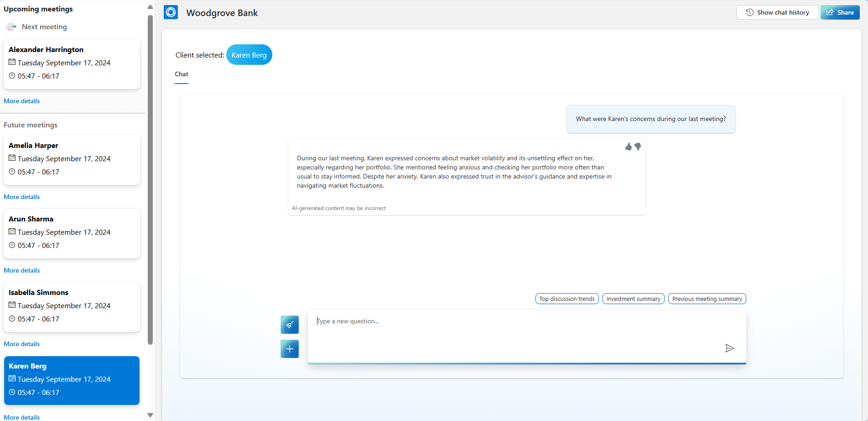
Task: Click calendar icon on Alexander Harrington card
Action: (12, 62)
